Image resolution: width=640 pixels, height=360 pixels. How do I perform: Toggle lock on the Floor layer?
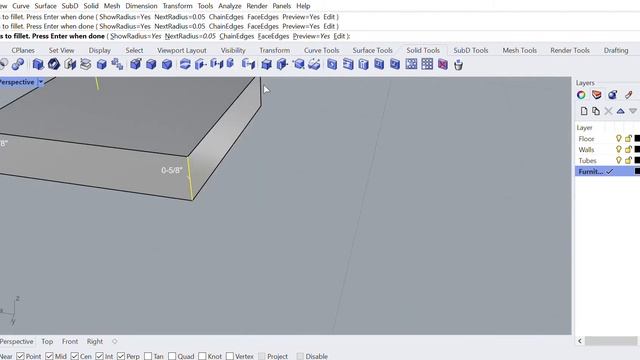[629, 139]
